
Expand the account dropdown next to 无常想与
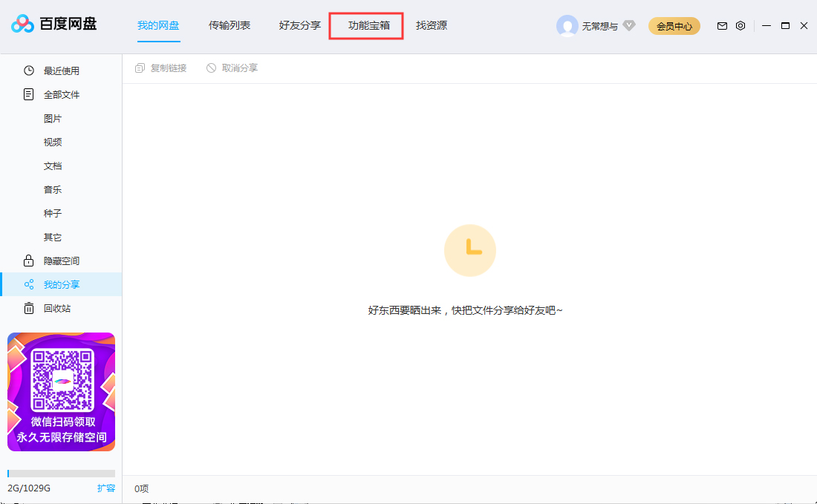(596, 25)
